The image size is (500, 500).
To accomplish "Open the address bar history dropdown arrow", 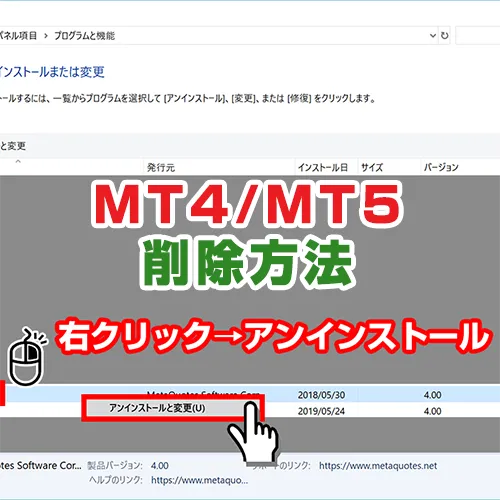I will point(433,35).
